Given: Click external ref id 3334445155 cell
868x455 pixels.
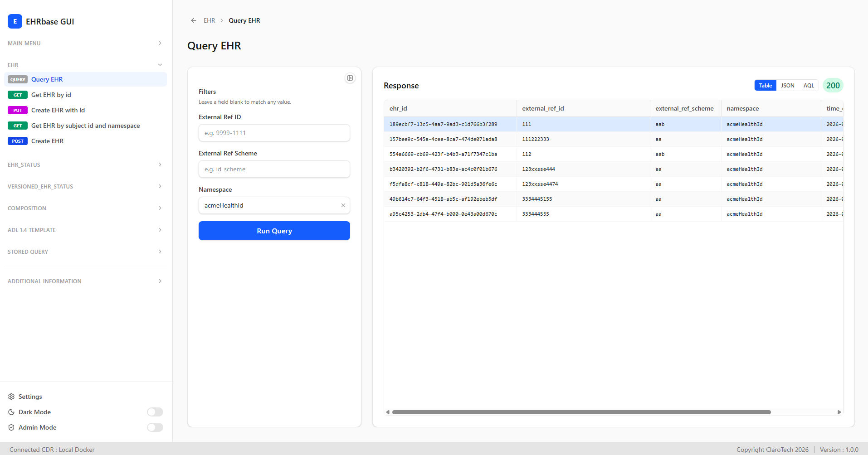Looking at the screenshot, I should (583, 199).
